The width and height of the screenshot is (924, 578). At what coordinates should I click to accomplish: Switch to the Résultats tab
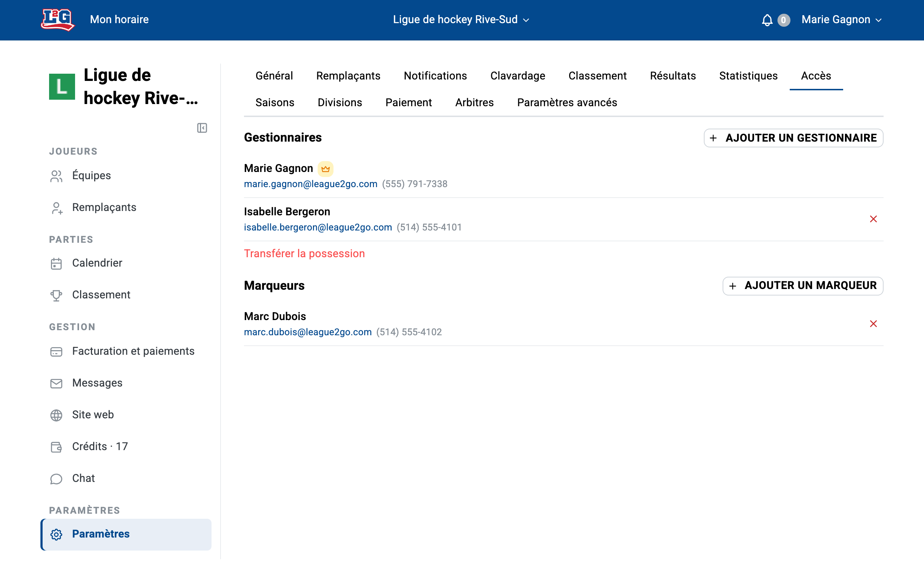pos(673,76)
